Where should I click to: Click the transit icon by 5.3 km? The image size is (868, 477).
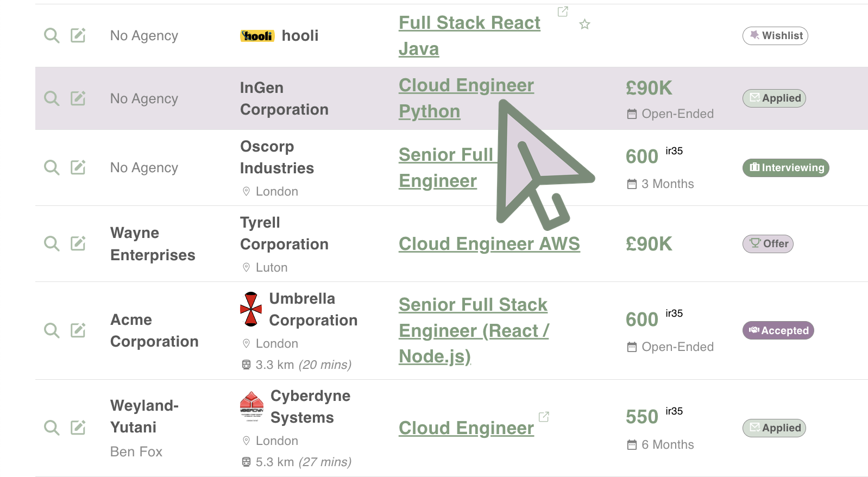click(246, 462)
